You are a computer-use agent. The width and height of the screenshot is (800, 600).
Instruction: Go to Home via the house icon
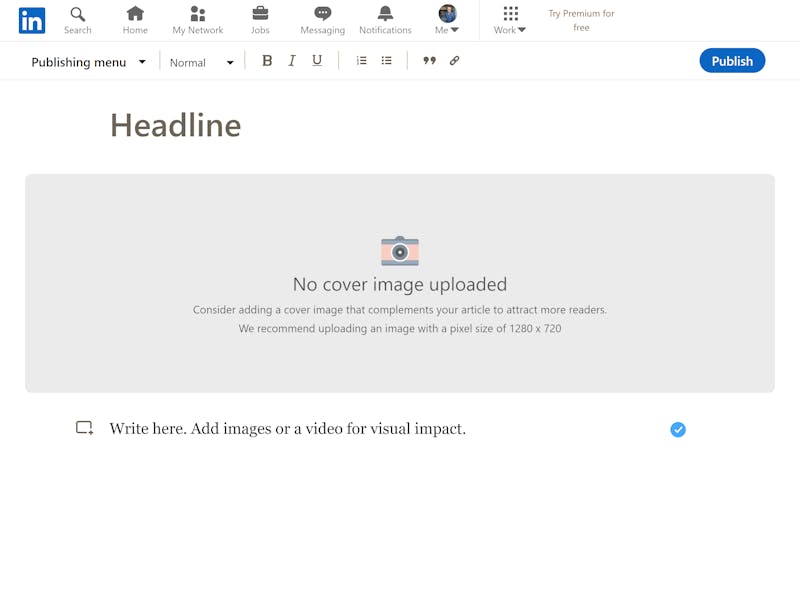(135, 13)
